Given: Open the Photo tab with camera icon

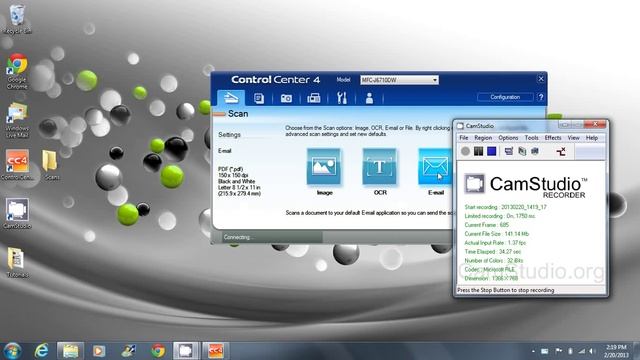Looking at the screenshot, I should click(286, 98).
